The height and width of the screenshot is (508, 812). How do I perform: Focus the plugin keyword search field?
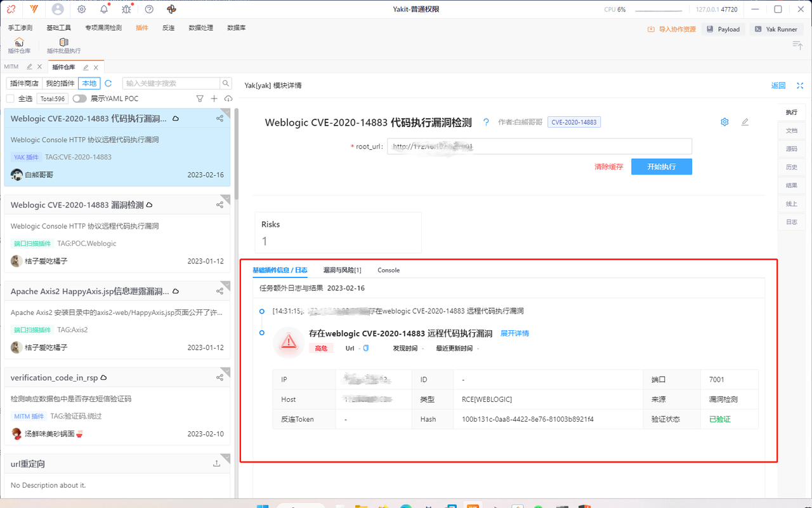tap(171, 83)
